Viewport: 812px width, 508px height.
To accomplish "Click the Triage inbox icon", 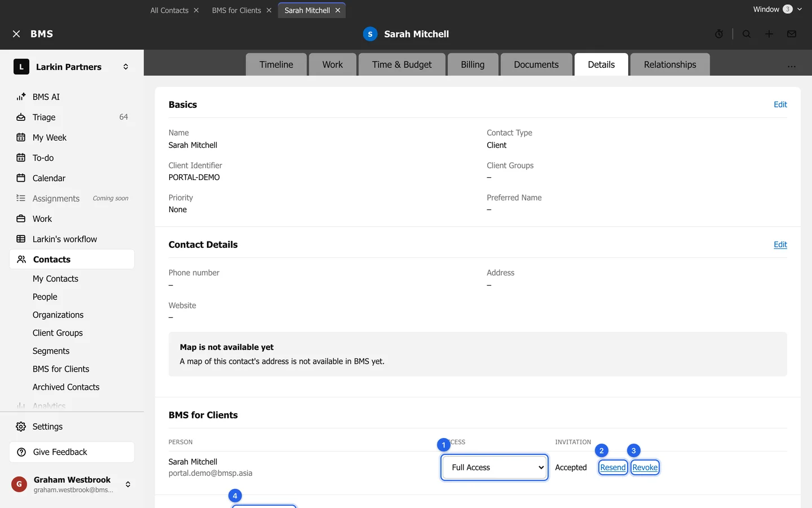I will [21, 117].
